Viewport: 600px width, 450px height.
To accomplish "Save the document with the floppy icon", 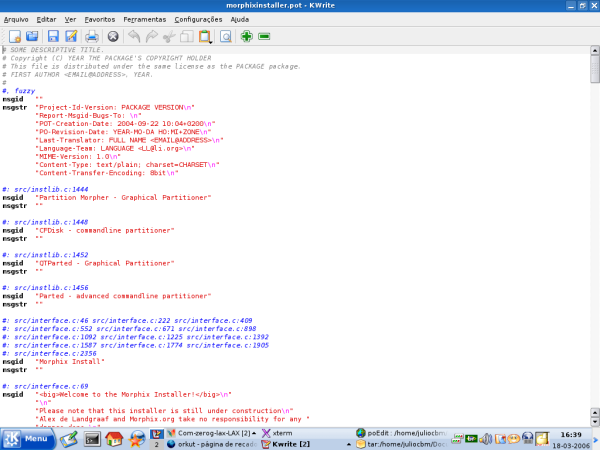I will click(x=53, y=36).
